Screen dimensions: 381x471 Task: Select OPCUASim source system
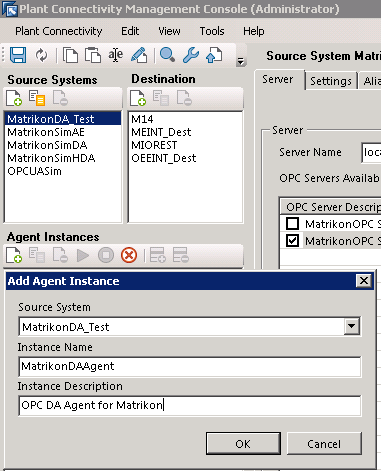click(63, 171)
